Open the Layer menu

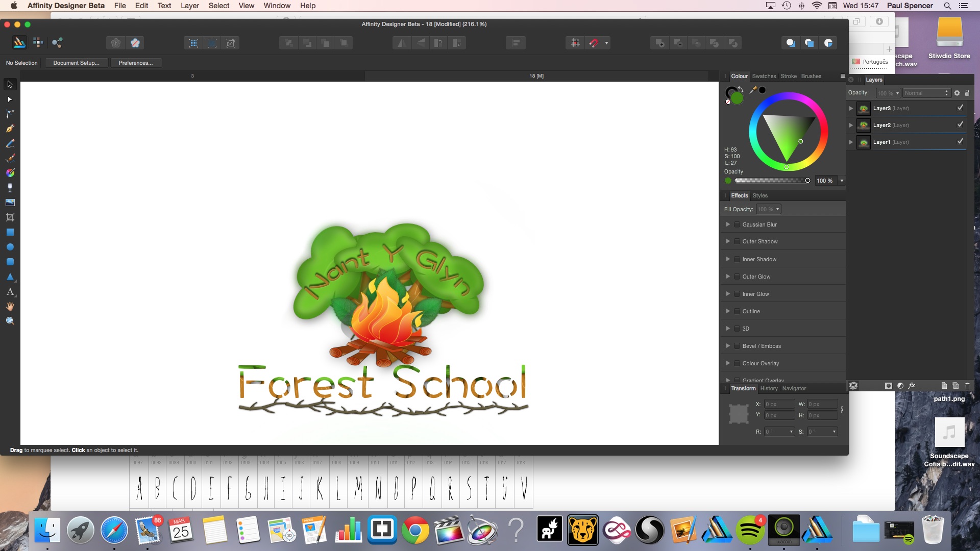point(189,6)
